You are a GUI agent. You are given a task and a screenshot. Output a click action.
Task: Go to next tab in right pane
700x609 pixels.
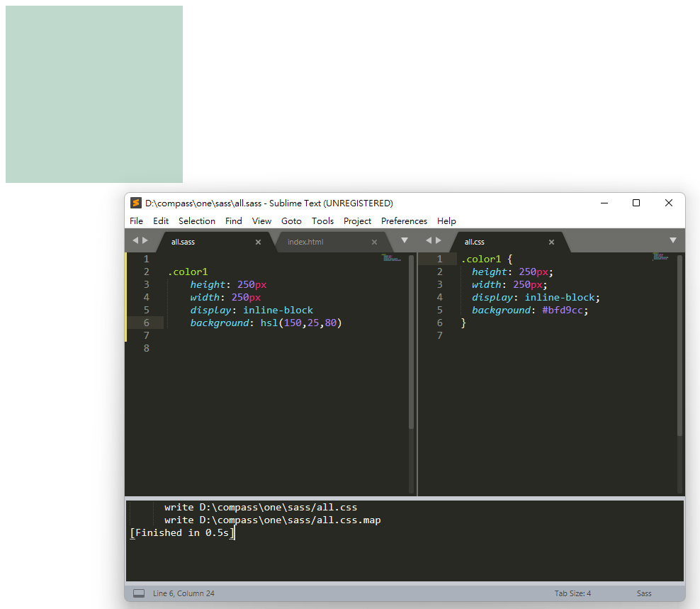439,240
